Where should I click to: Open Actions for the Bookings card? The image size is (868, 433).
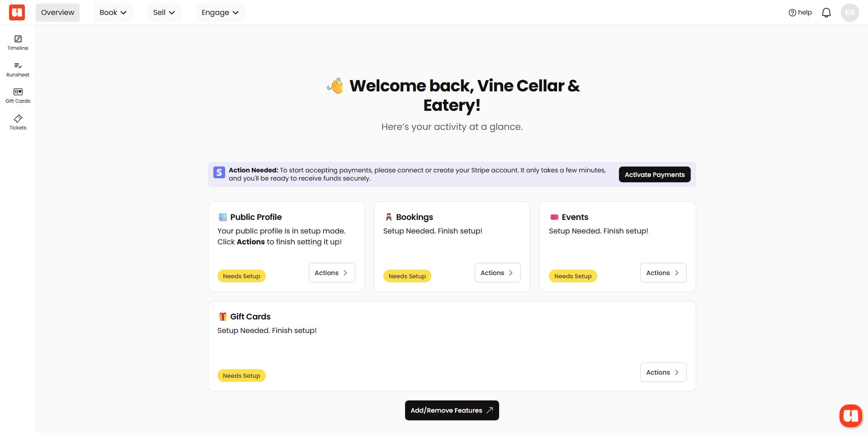click(x=497, y=273)
